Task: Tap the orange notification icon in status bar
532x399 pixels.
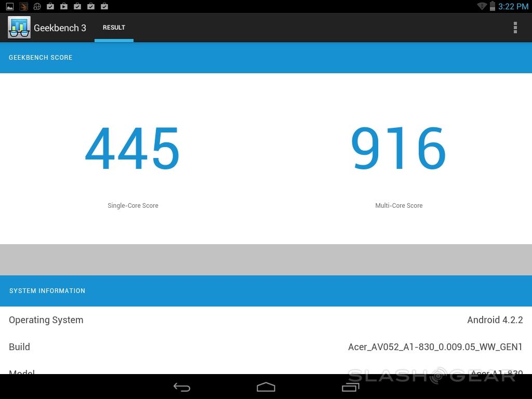Action: (x=23, y=7)
